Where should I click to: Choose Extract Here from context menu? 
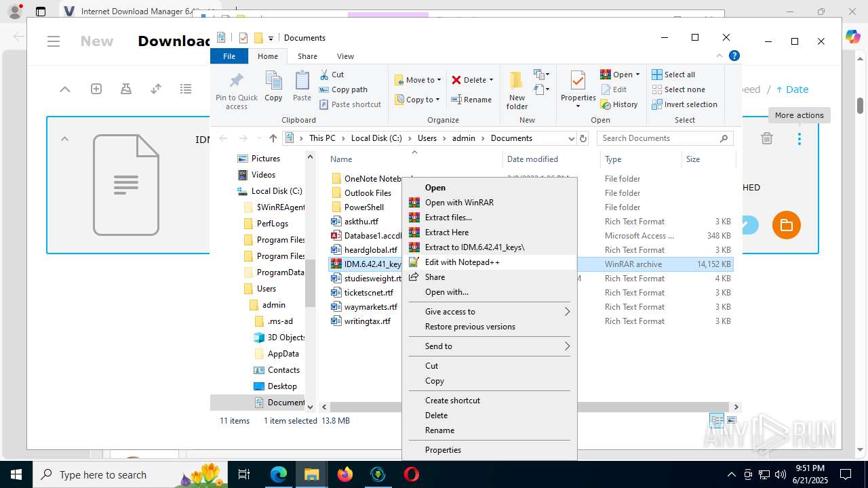(490, 232)
